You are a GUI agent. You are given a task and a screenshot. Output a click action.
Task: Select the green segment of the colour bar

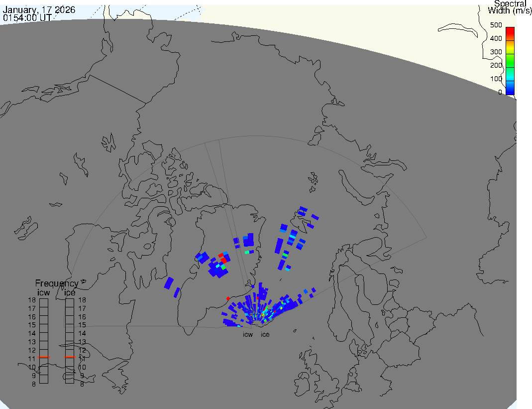pyautogui.click(x=510, y=61)
